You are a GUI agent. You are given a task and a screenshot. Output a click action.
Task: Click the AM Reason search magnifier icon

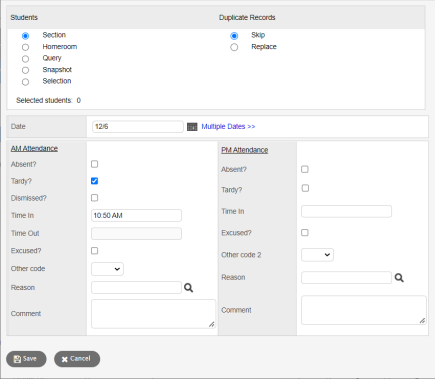[x=188, y=288]
